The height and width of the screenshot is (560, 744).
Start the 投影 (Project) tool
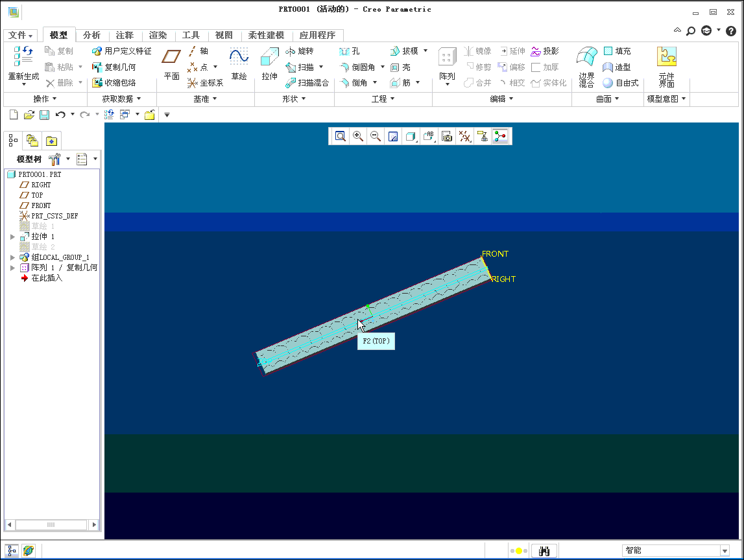click(545, 51)
